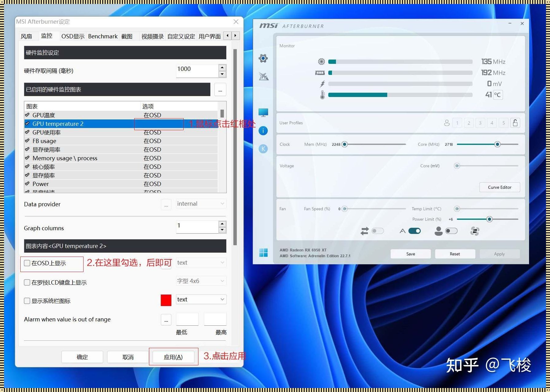
Task: Select user profile slot 5
Action: pos(503,123)
